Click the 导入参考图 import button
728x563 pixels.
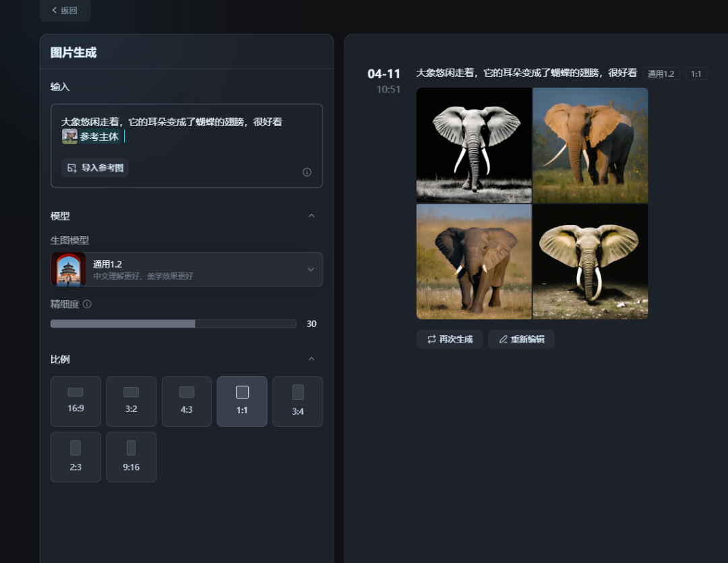[x=95, y=168]
